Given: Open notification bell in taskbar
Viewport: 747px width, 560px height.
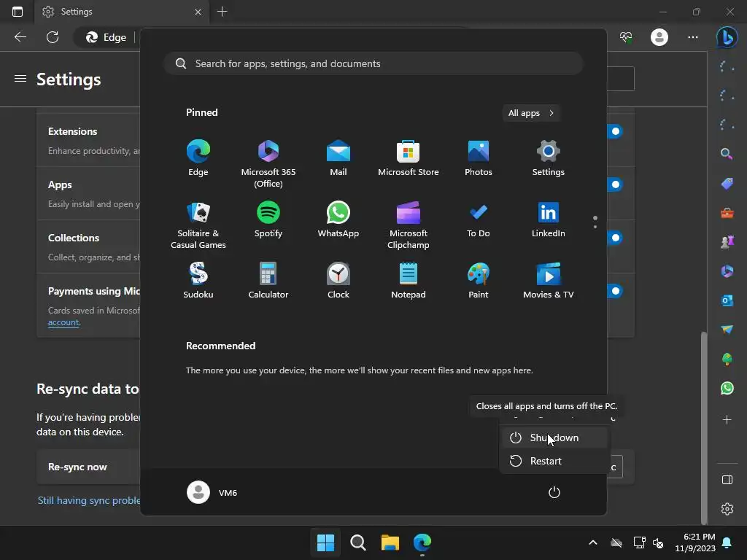Looking at the screenshot, I should pyautogui.click(x=727, y=542).
